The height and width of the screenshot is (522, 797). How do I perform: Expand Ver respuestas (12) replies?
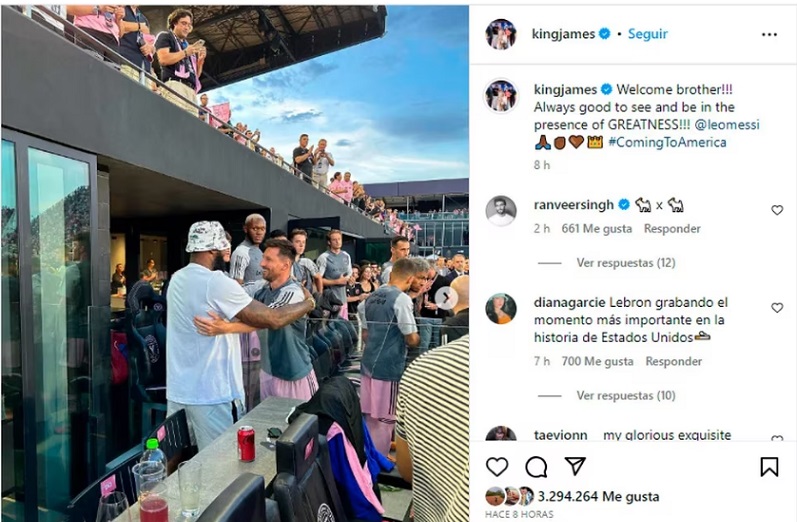[x=626, y=263]
